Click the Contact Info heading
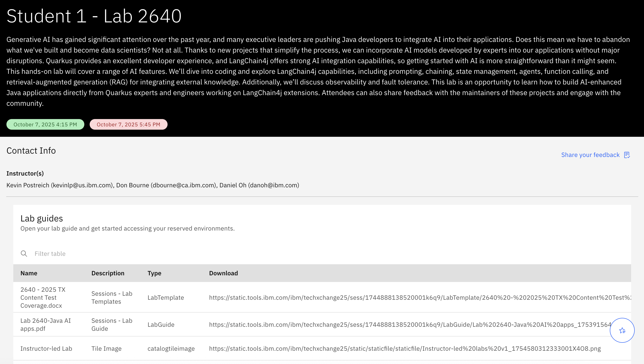The height and width of the screenshot is (364, 644). [31, 151]
